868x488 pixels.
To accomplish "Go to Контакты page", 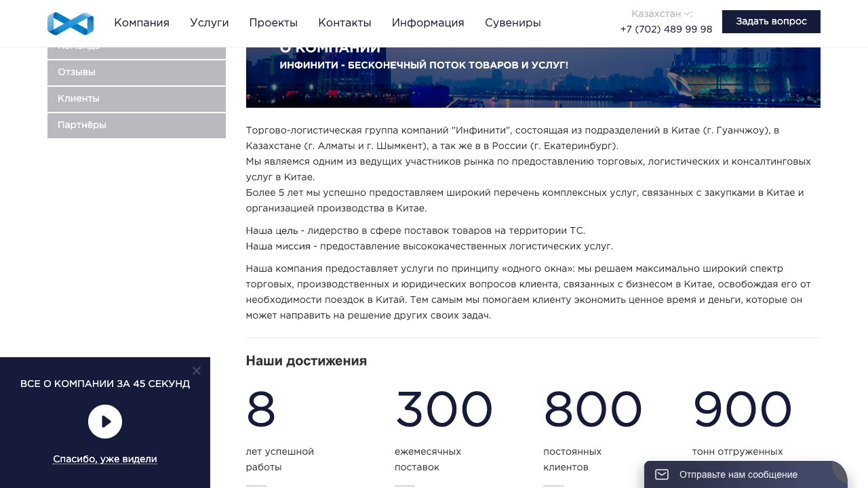I will point(344,23).
